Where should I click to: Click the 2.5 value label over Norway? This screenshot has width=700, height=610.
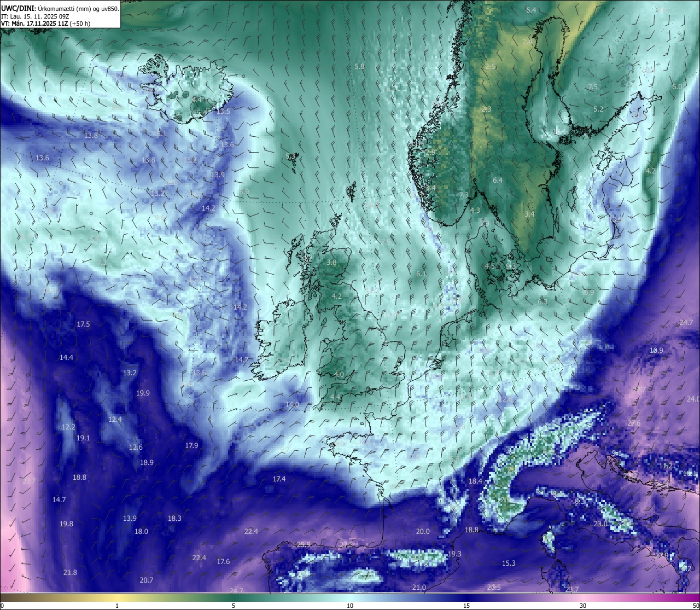pos(490,66)
